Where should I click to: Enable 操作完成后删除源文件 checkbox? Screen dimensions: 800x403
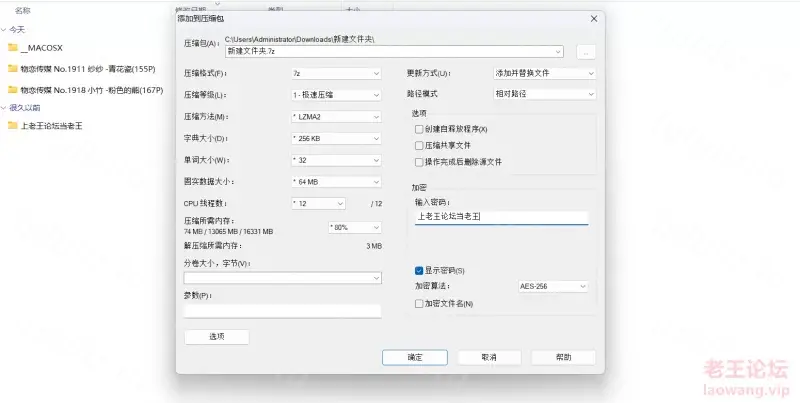[419, 162]
